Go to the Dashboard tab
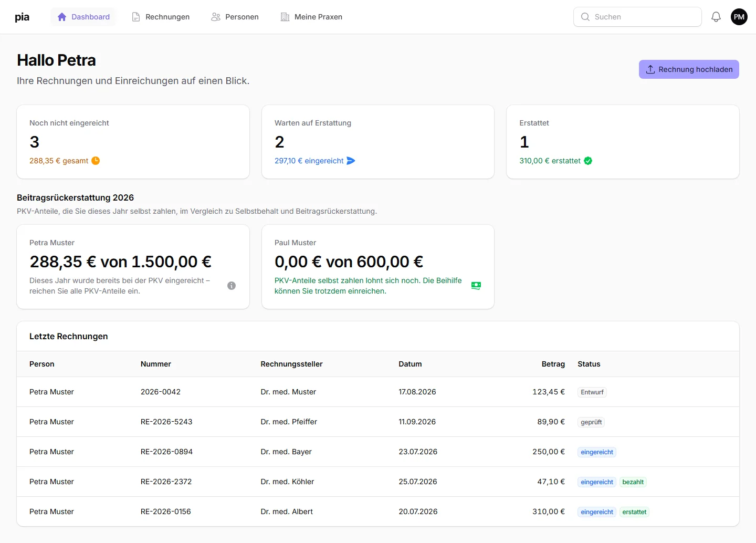 tap(83, 17)
